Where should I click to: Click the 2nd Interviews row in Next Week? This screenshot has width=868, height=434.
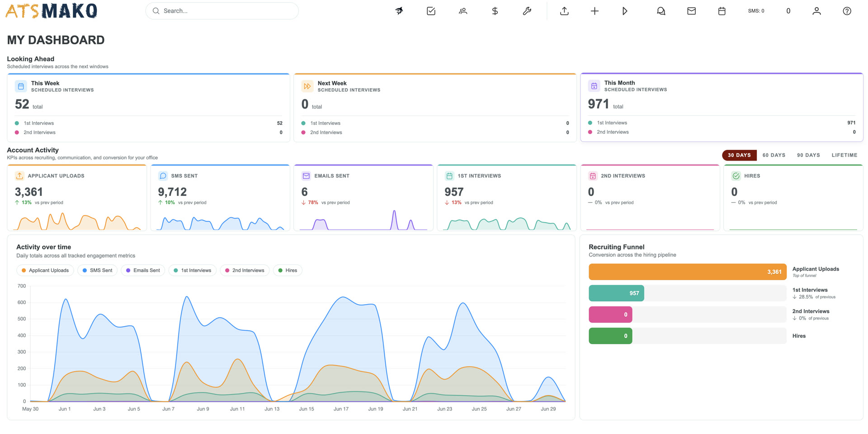coord(435,133)
